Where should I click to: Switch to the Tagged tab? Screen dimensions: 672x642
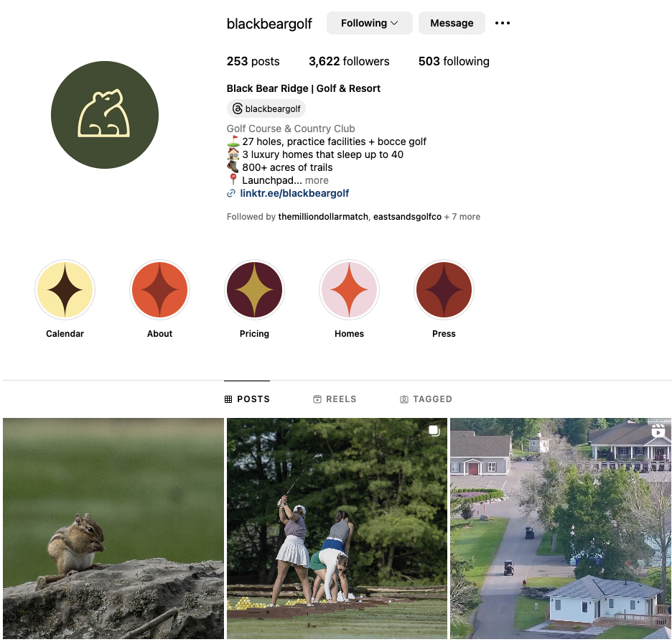click(x=426, y=399)
